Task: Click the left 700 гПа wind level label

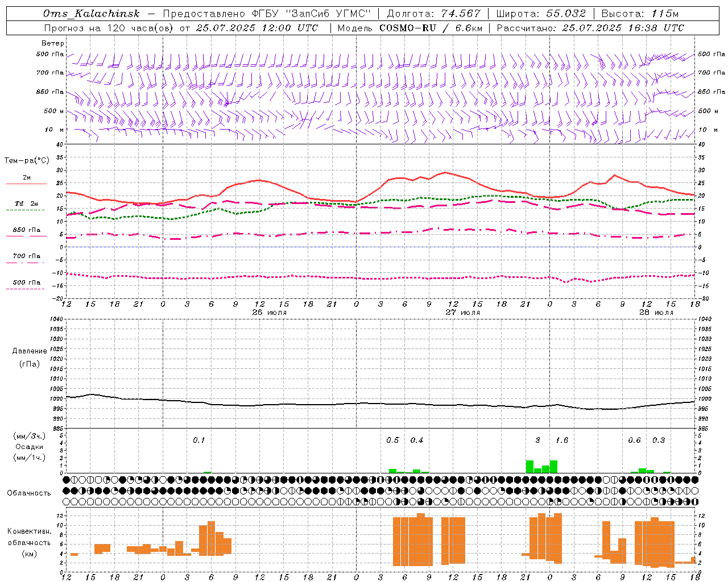Action: 50,73
